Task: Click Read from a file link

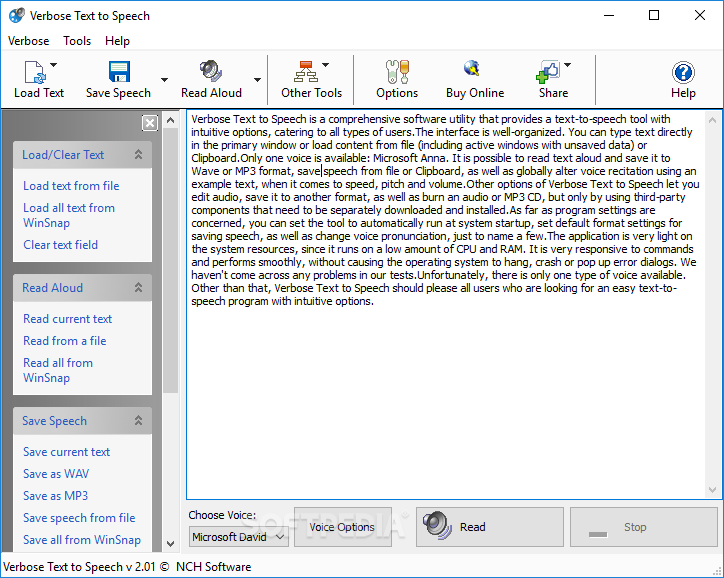Action: [65, 341]
